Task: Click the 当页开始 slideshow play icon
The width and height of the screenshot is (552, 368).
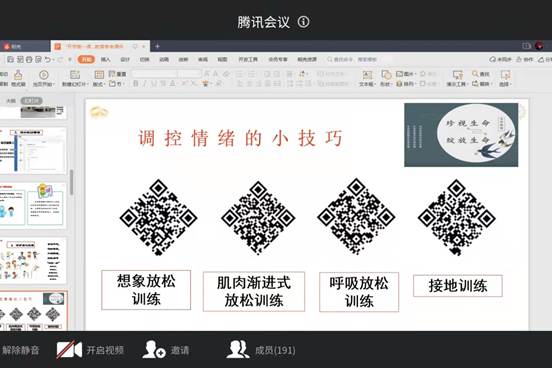Action: tap(43, 75)
